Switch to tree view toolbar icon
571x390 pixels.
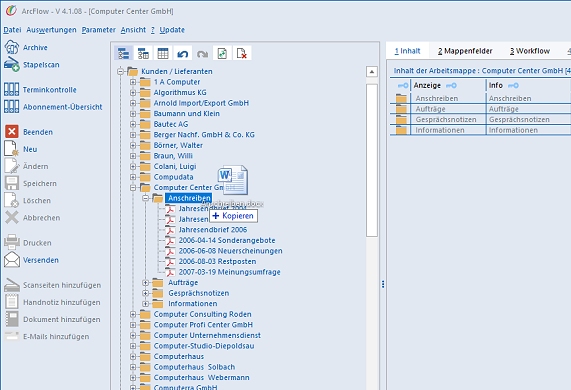pos(123,54)
